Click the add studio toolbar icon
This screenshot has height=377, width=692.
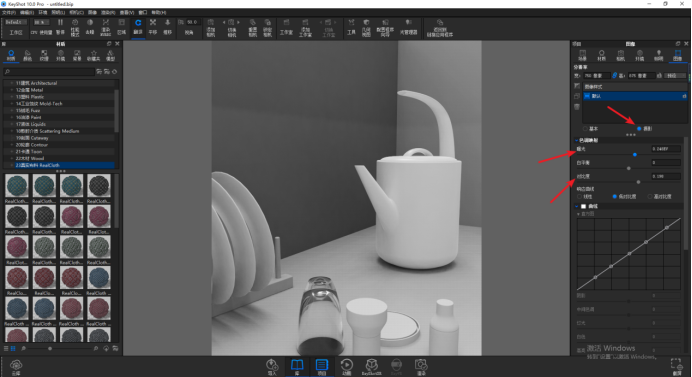pos(305,23)
